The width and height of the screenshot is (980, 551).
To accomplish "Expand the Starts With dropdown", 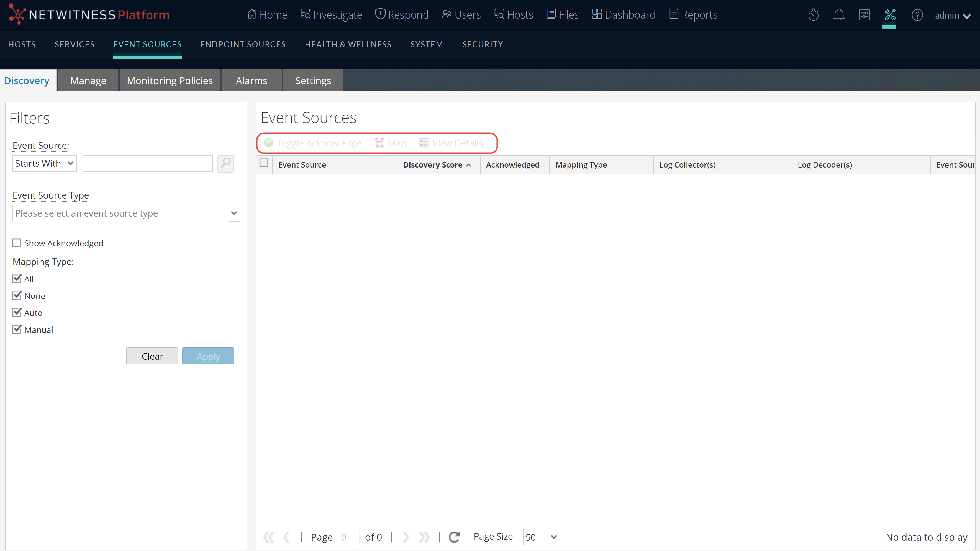I will [x=45, y=164].
